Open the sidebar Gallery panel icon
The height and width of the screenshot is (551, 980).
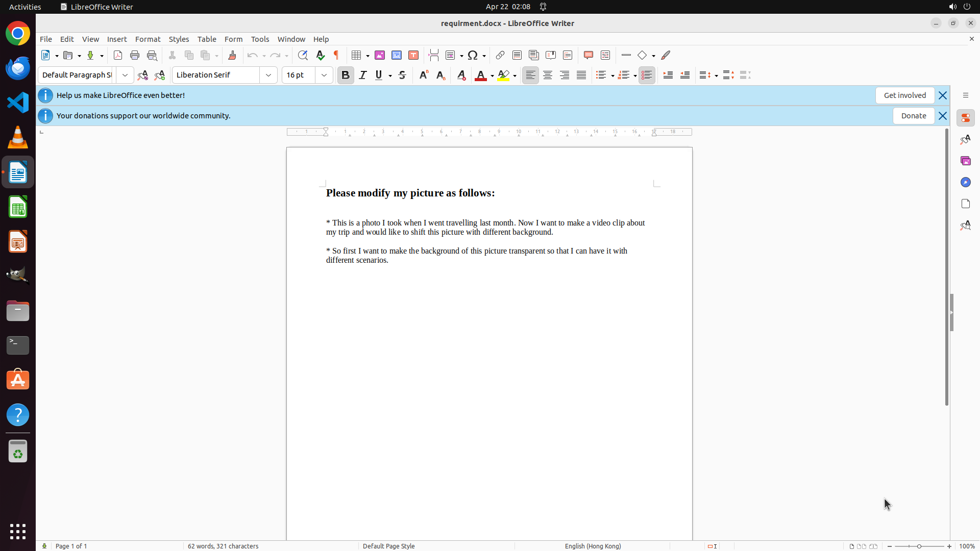pyautogui.click(x=965, y=161)
